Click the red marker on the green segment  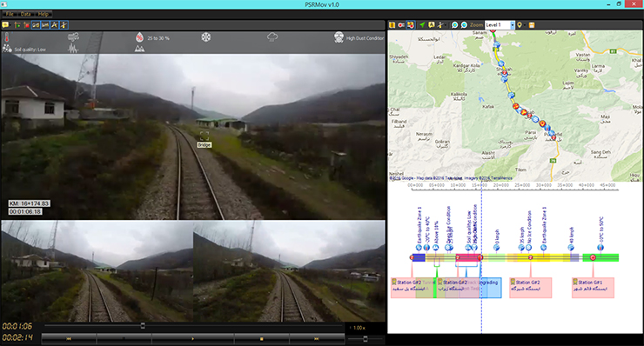(x=593, y=257)
